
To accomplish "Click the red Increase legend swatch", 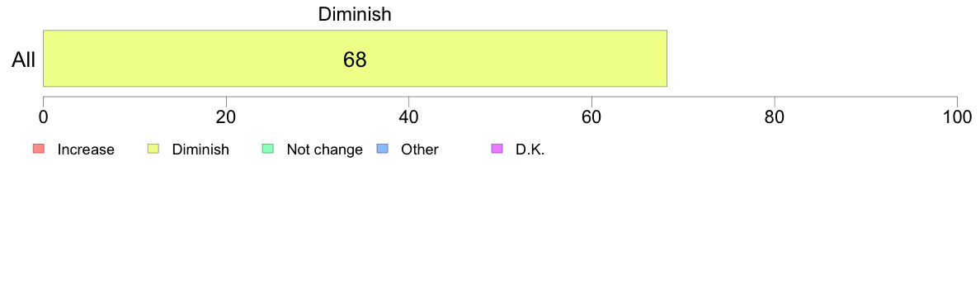I will (38, 149).
